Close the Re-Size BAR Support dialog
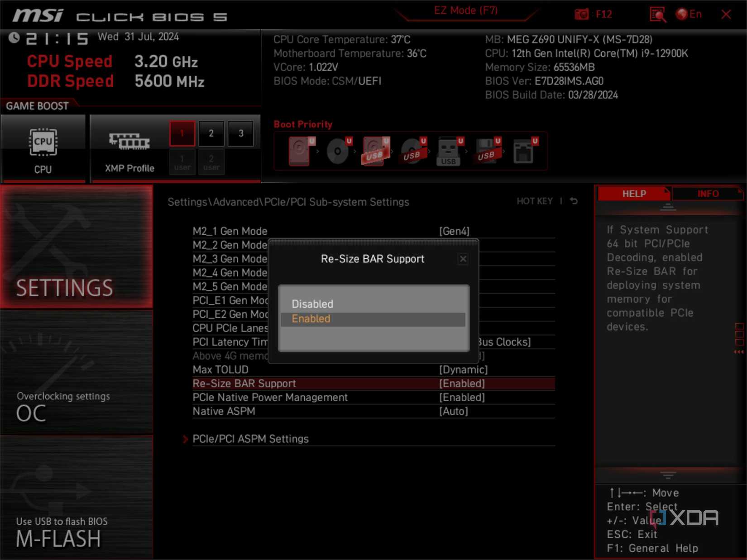This screenshot has width=747, height=560. 463,259
